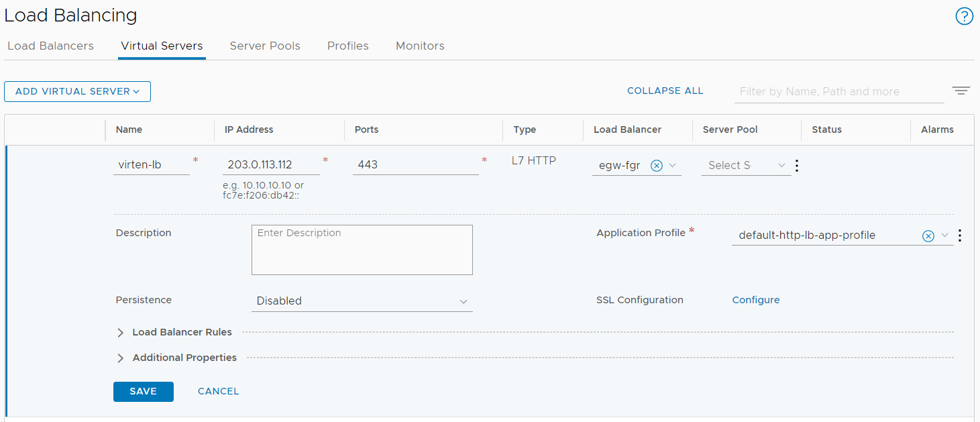Click Collapse All link

pos(665,91)
